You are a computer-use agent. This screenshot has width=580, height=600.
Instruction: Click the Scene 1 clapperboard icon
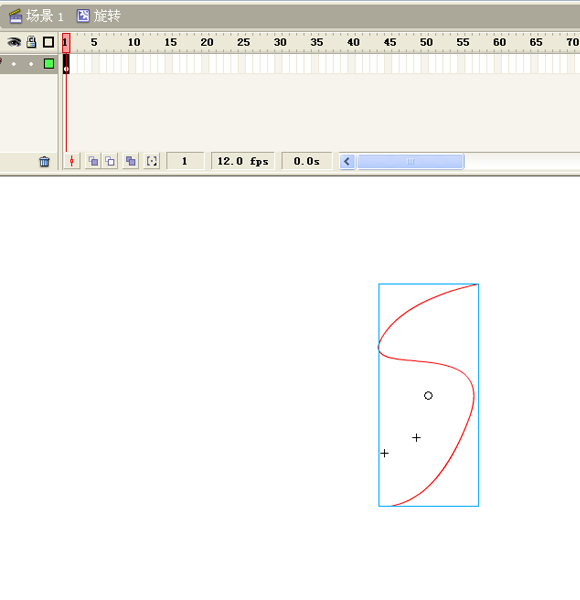click(x=15, y=16)
